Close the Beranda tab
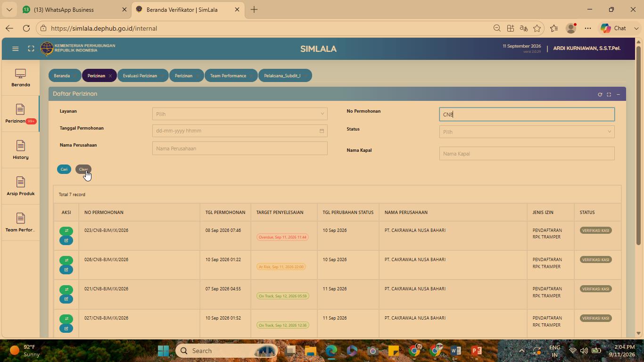Viewport: 644px width, 362px height. tap(75, 76)
